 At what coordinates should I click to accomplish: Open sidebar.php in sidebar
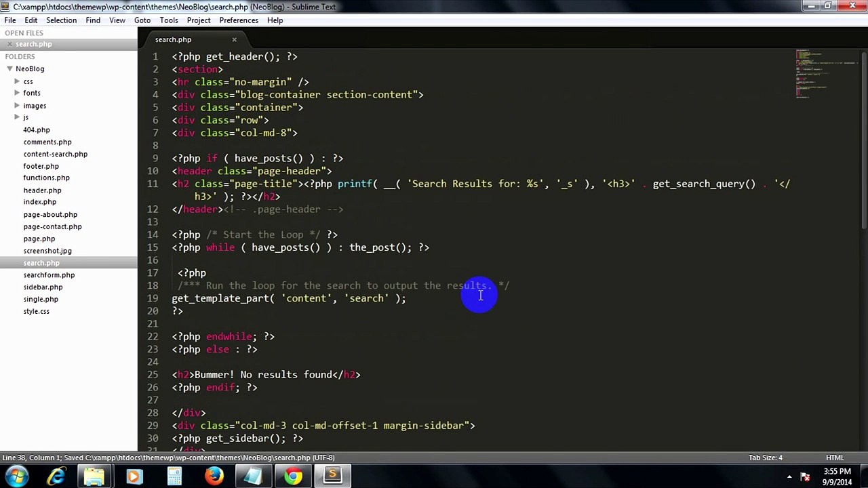(x=43, y=287)
